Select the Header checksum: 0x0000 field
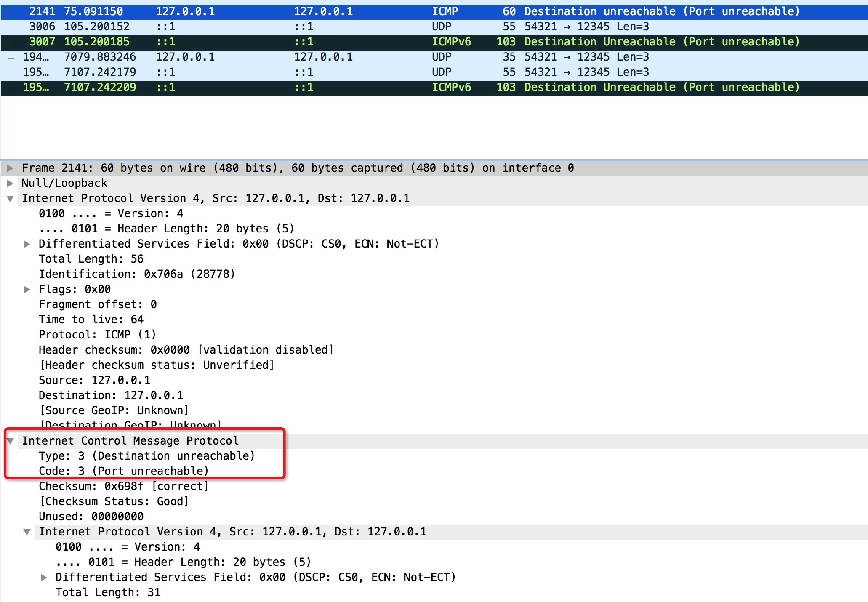868x602 pixels. 185,350
